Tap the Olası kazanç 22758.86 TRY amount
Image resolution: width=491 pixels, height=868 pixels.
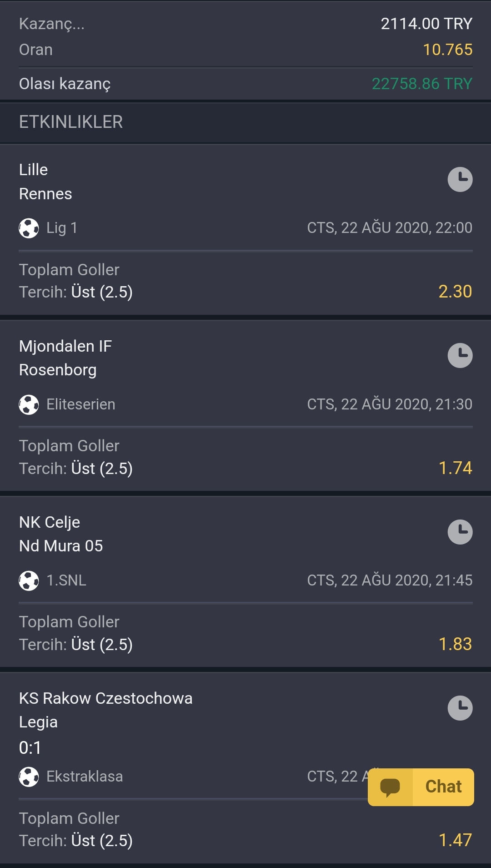tap(422, 84)
